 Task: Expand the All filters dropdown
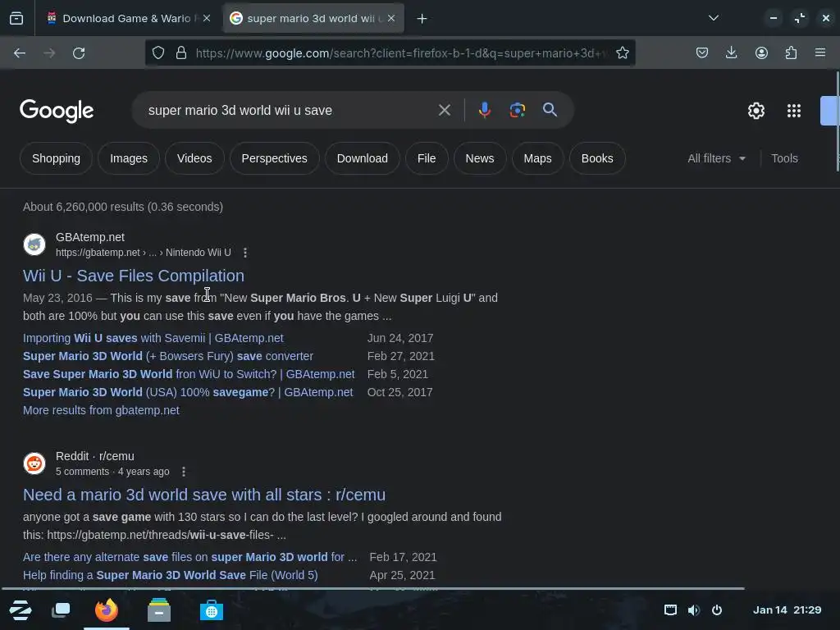(x=716, y=158)
